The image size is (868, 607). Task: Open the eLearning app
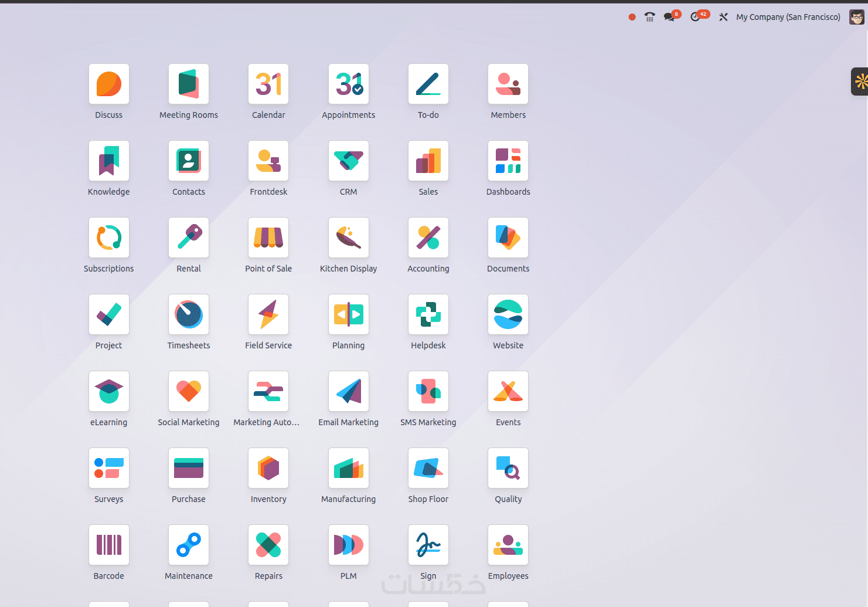click(109, 391)
